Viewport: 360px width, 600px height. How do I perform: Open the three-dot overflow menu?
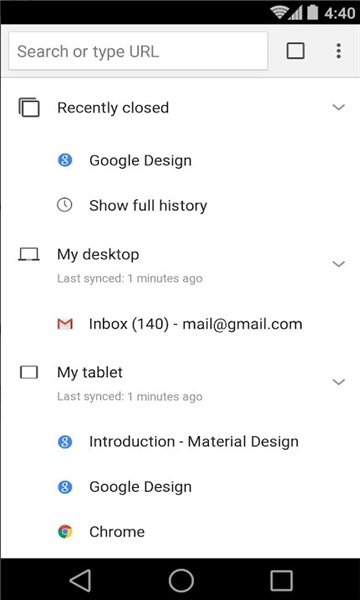pos(338,51)
